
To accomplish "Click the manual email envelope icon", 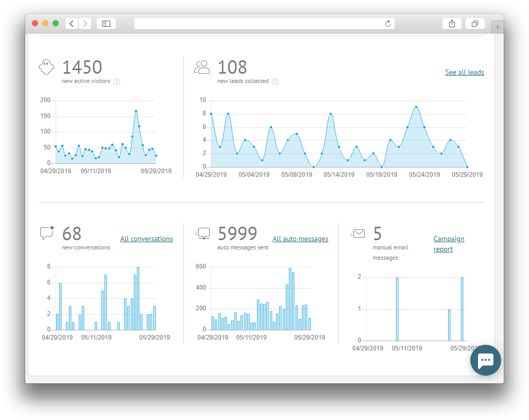I will click(x=357, y=233).
